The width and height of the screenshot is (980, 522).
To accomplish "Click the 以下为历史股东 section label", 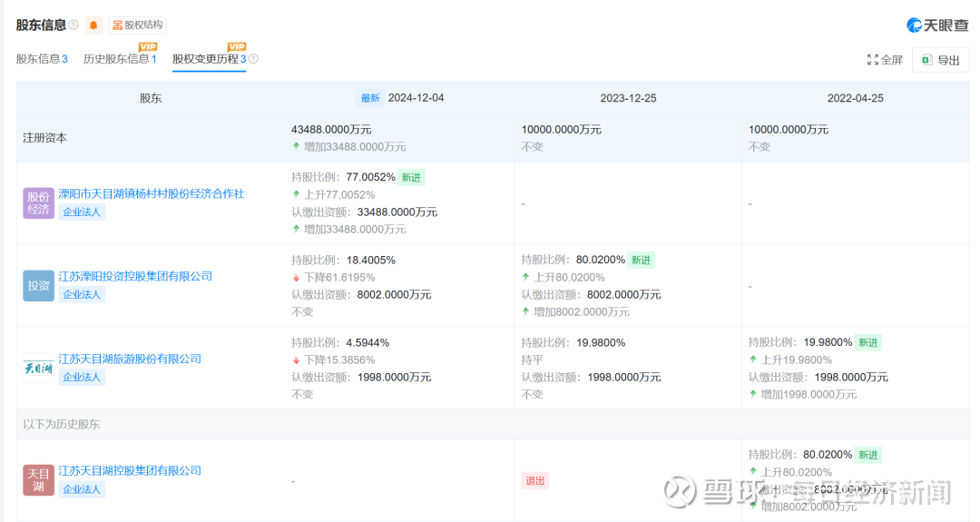I will [62, 424].
